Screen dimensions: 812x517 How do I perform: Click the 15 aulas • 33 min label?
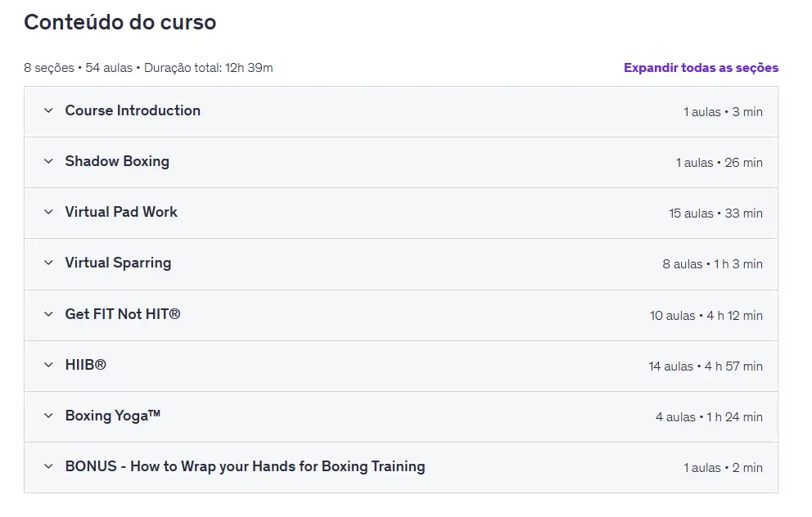[715, 214]
